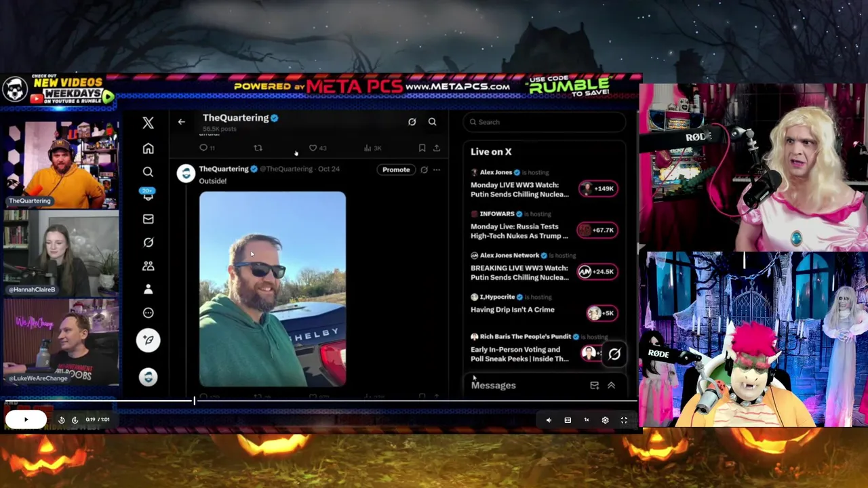Compose a new post with feather button
868x488 pixels.
pyautogui.click(x=148, y=340)
